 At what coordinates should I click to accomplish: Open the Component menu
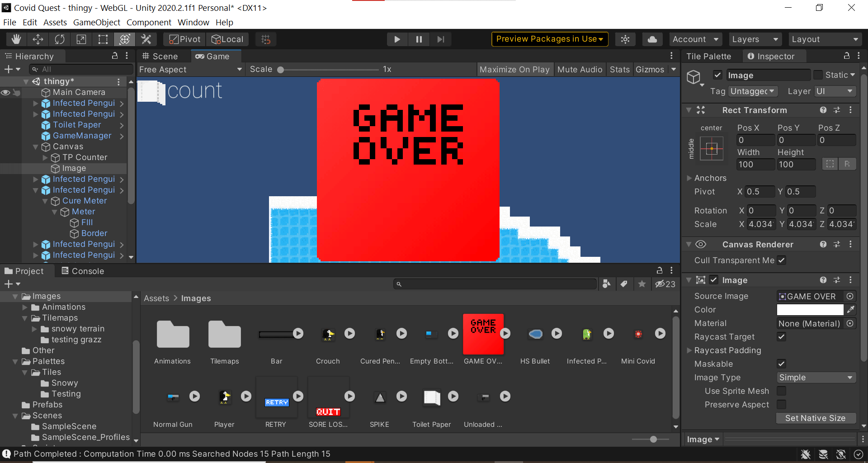149,22
